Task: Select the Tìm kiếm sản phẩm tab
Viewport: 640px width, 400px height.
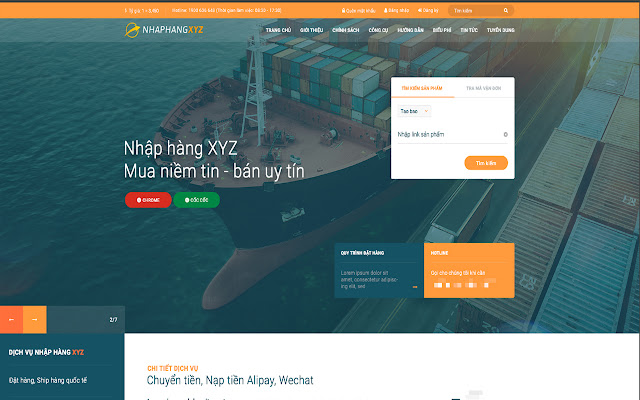Action: point(422,88)
